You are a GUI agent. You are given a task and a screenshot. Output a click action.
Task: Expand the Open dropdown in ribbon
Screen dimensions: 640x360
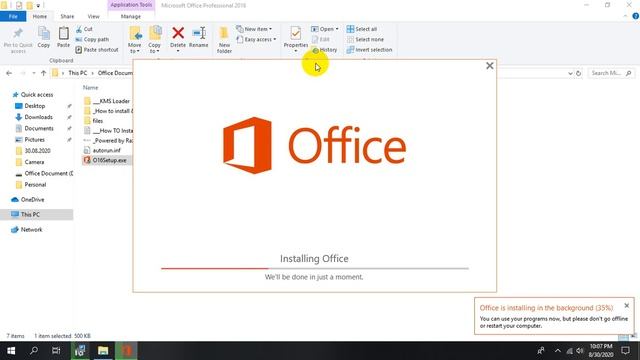325,29
